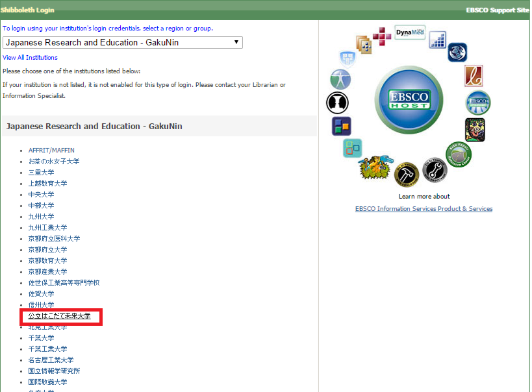Select the 中部大学 institution
532x392 pixels.
(42, 206)
